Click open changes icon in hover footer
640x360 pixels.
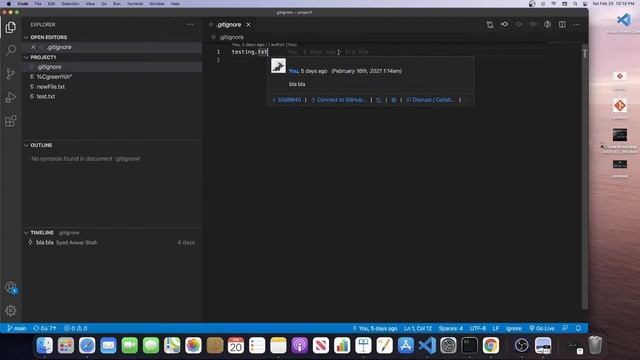(x=378, y=100)
